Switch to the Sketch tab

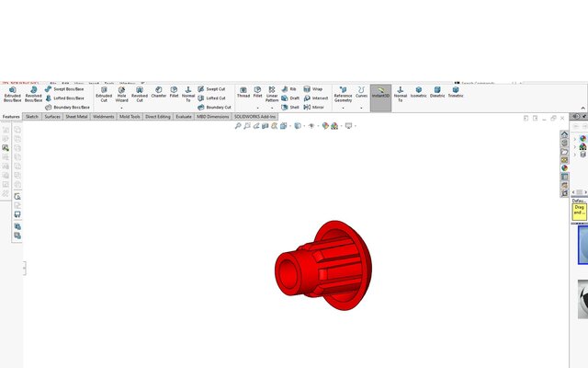(x=32, y=117)
